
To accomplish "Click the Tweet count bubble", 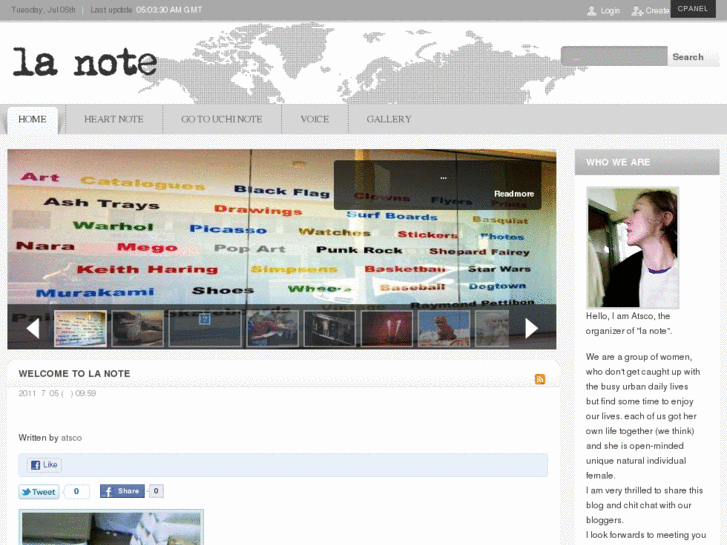I will click(x=77, y=492).
